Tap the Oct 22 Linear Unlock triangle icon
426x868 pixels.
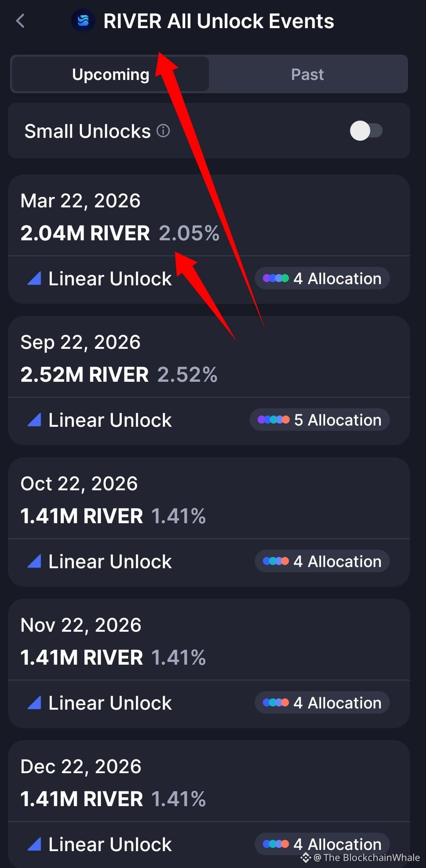[34, 561]
